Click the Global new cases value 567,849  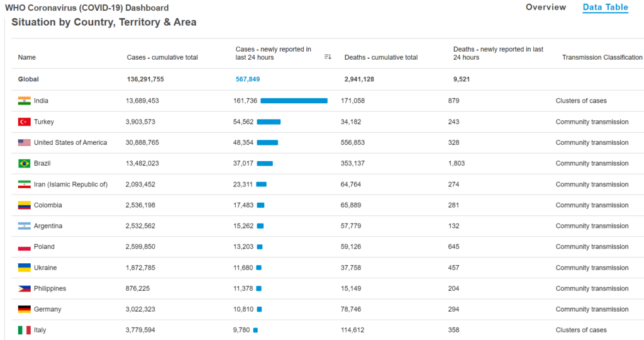click(x=248, y=79)
